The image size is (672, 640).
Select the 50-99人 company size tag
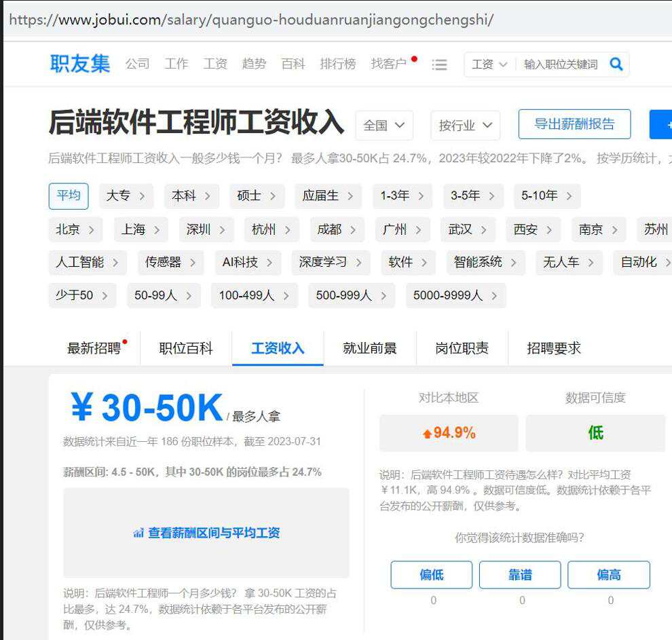(x=164, y=296)
